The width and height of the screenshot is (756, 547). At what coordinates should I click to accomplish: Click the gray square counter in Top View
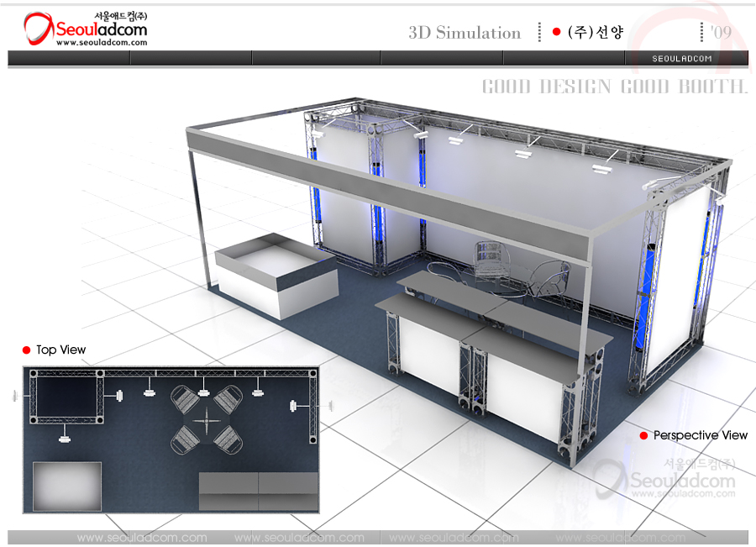click(x=66, y=487)
